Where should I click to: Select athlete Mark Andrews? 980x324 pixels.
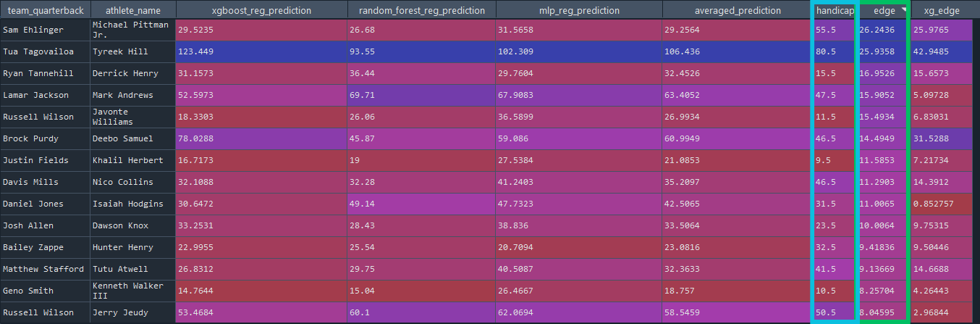click(132, 96)
